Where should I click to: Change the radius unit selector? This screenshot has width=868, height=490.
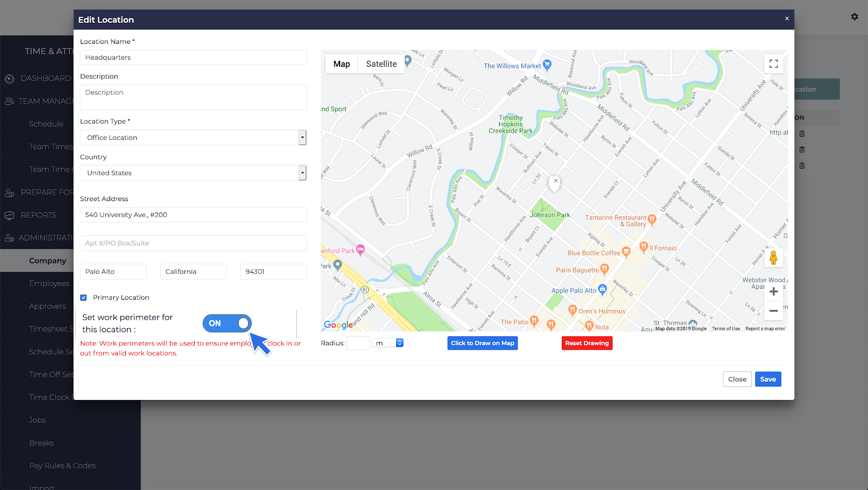(x=388, y=343)
